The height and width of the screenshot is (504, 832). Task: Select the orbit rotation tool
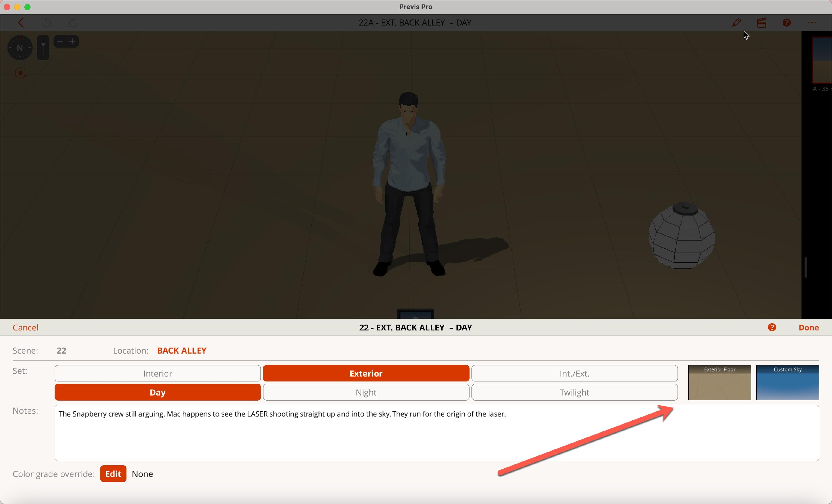(20, 73)
